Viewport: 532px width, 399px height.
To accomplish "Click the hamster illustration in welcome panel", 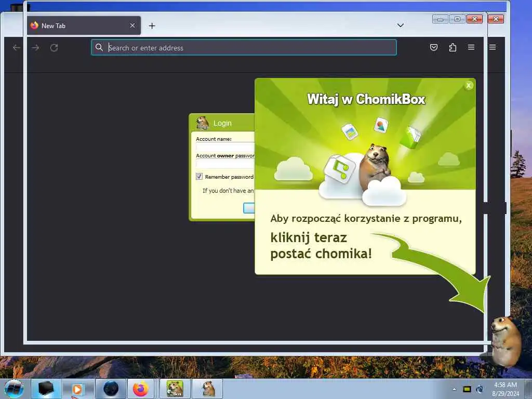I will pos(375,166).
